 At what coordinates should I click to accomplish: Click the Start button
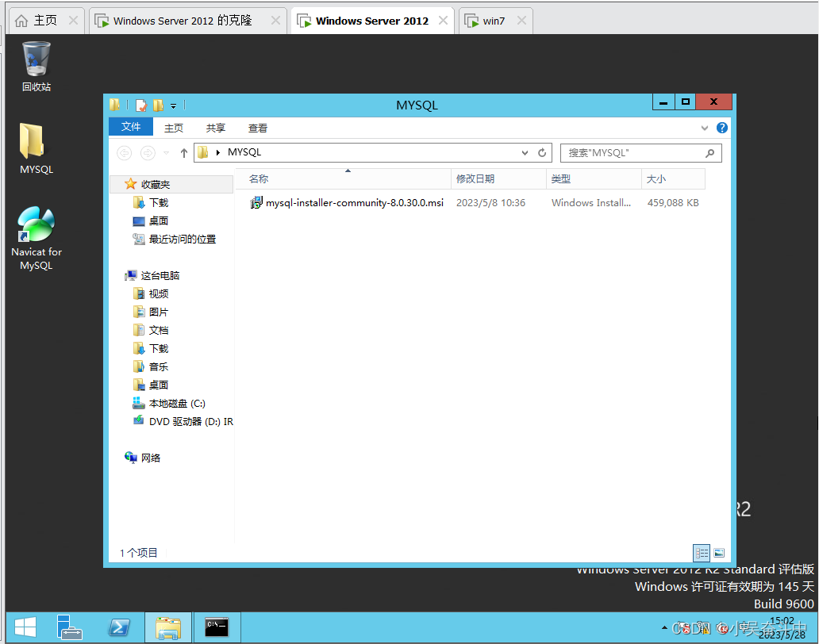point(25,627)
